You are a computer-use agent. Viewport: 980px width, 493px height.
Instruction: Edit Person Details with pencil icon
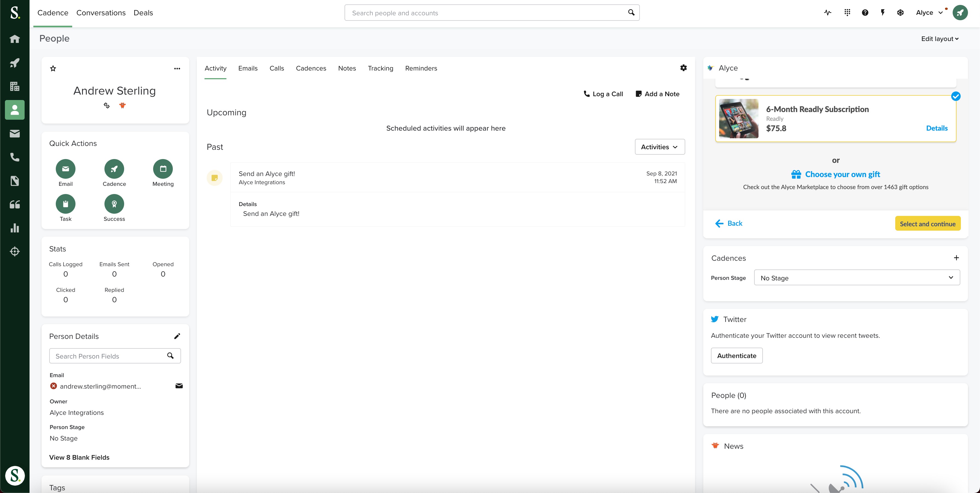pos(177,336)
